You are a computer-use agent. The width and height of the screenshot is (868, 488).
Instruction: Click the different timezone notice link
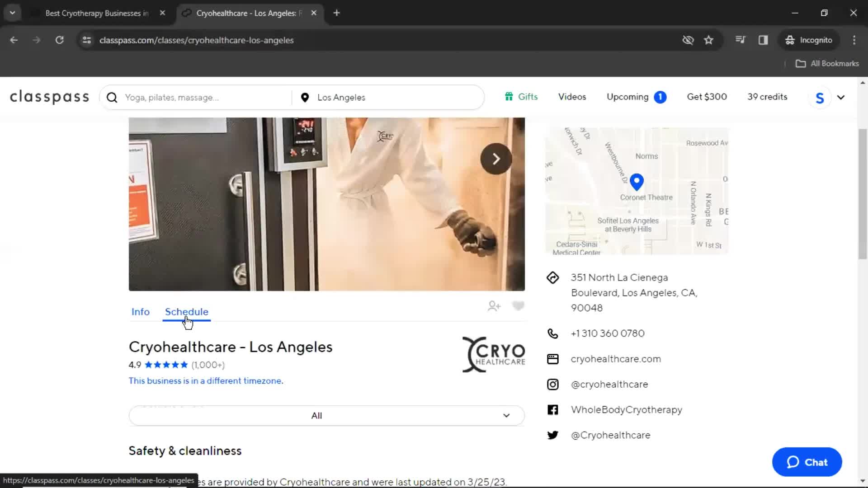206,381
